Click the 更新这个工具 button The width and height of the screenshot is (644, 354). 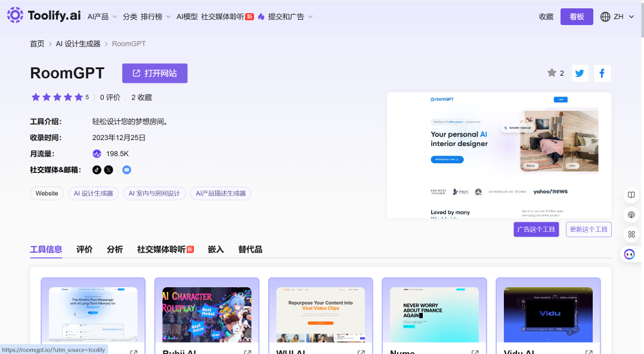coord(589,229)
